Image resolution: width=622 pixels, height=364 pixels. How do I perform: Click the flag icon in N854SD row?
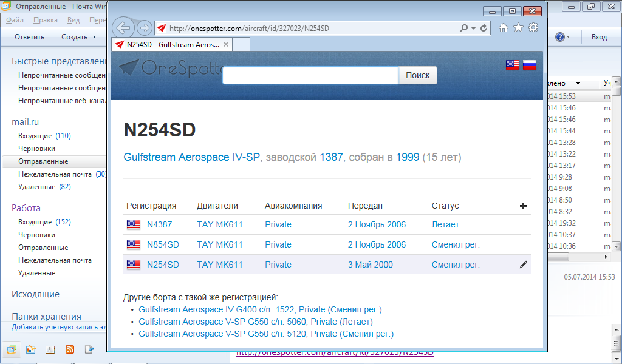[x=134, y=244]
